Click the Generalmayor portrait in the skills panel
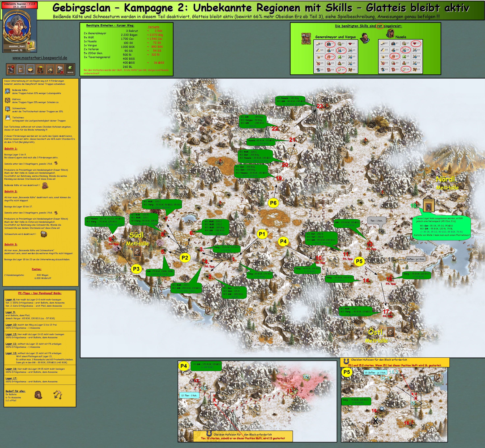Image resolution: width=485 pixels, height=448 pixels. coord(306,39)
